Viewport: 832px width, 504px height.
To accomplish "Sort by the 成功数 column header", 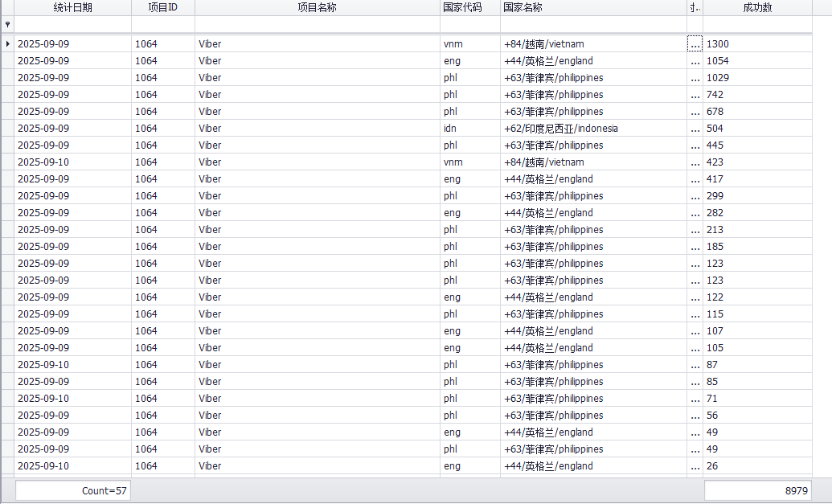I will (x=757, y=7).
